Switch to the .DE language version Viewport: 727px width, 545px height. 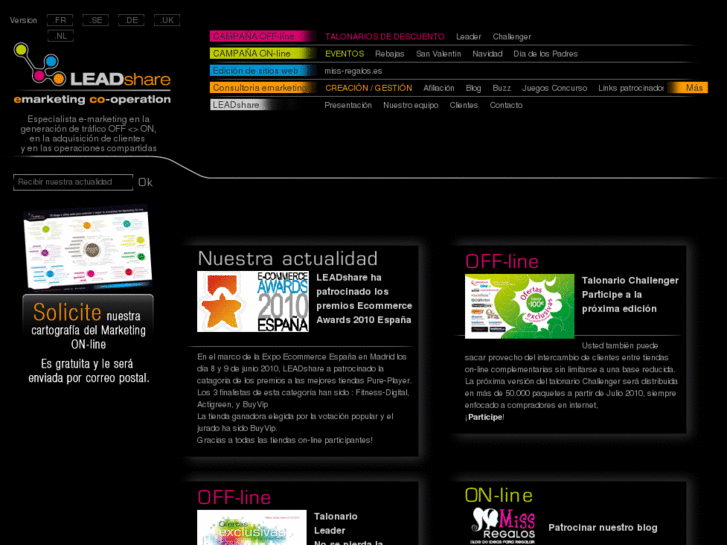(131, 20)
